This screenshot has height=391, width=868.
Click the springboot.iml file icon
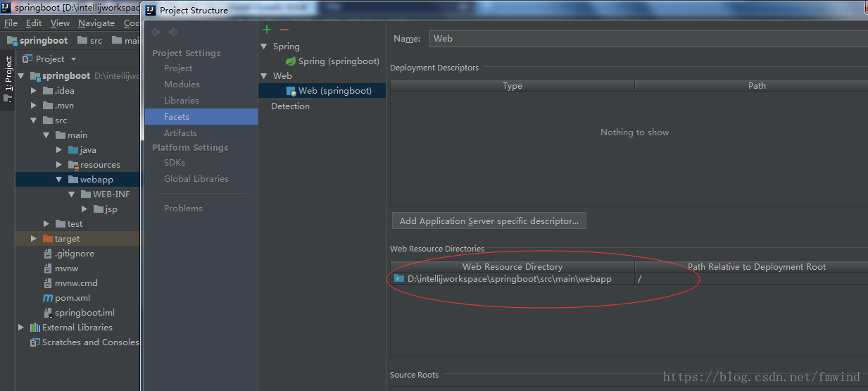pos(48,313)
